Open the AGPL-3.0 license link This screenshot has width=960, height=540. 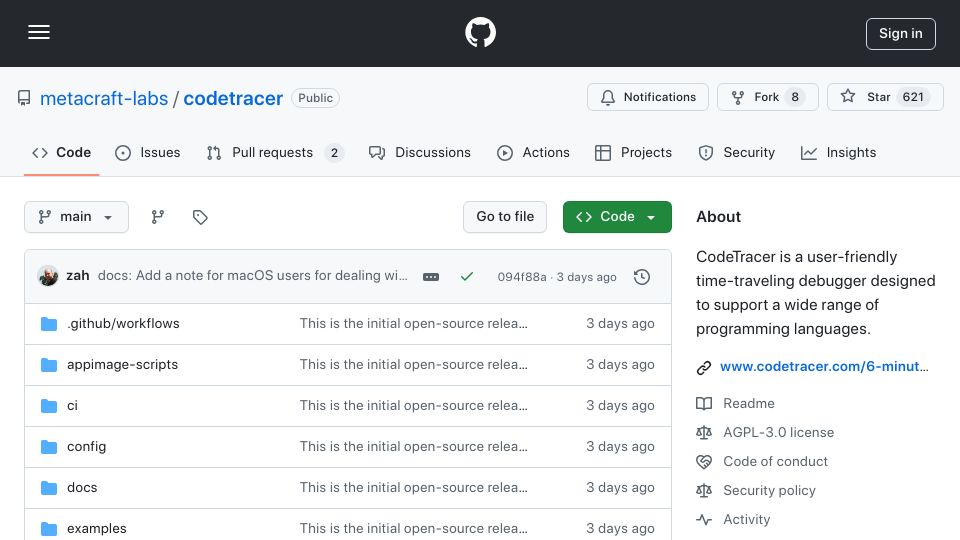[779, 432]
